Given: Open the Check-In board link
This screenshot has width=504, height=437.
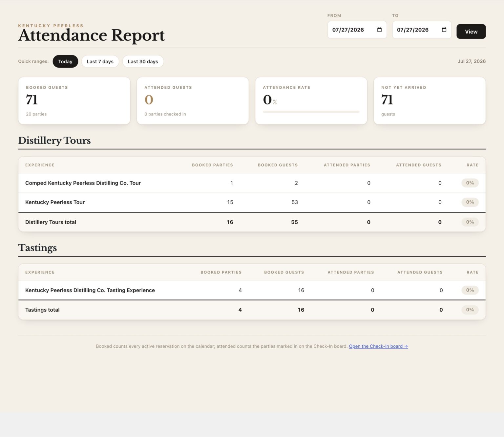Looking at the screenshot, I should point(378,346).
